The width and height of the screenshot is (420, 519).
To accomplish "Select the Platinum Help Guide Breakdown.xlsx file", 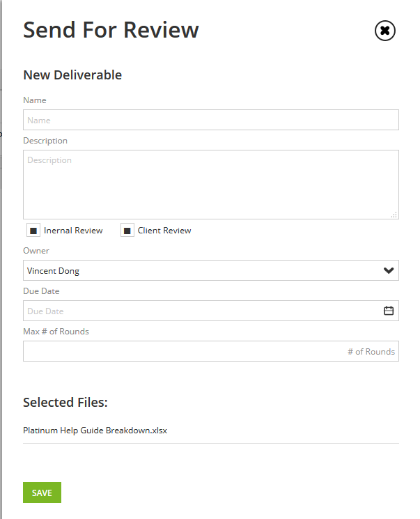I will point(95,431).
